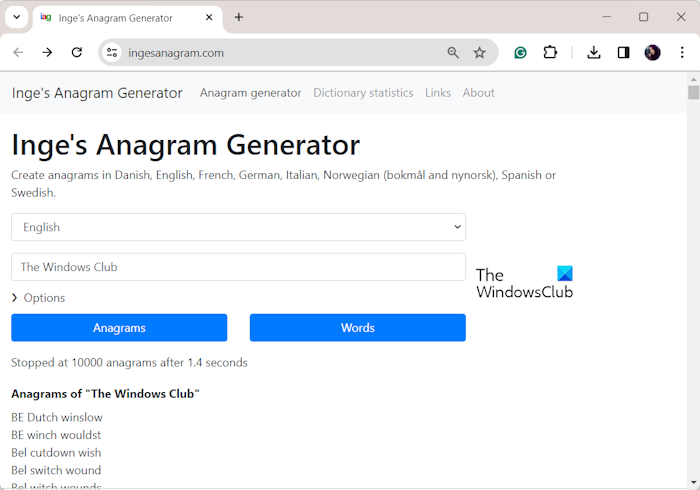This screenshot has height=490, width=700.
Task: Click the Anagrams button
Action: pyautogui.click(x=119, y=328)
